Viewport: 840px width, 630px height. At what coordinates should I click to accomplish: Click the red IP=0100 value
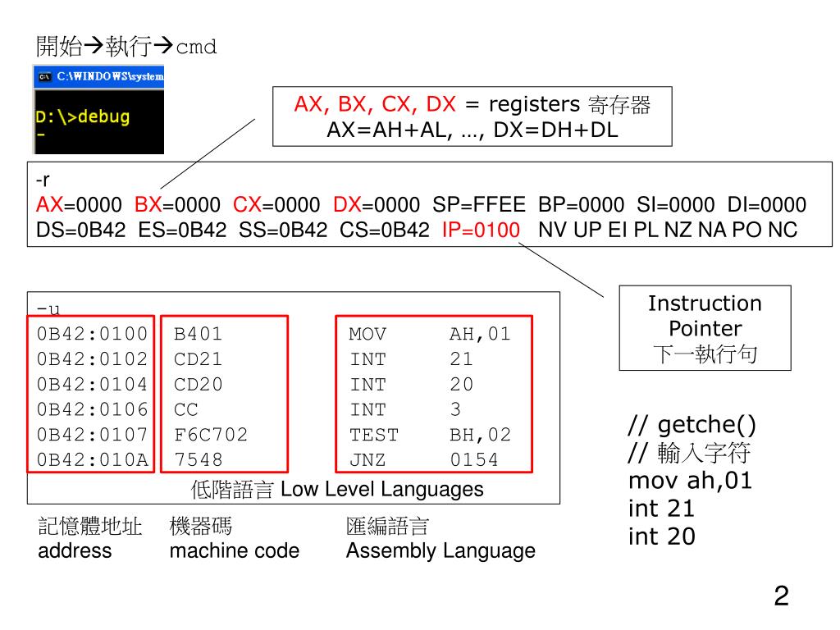(481, 230)
